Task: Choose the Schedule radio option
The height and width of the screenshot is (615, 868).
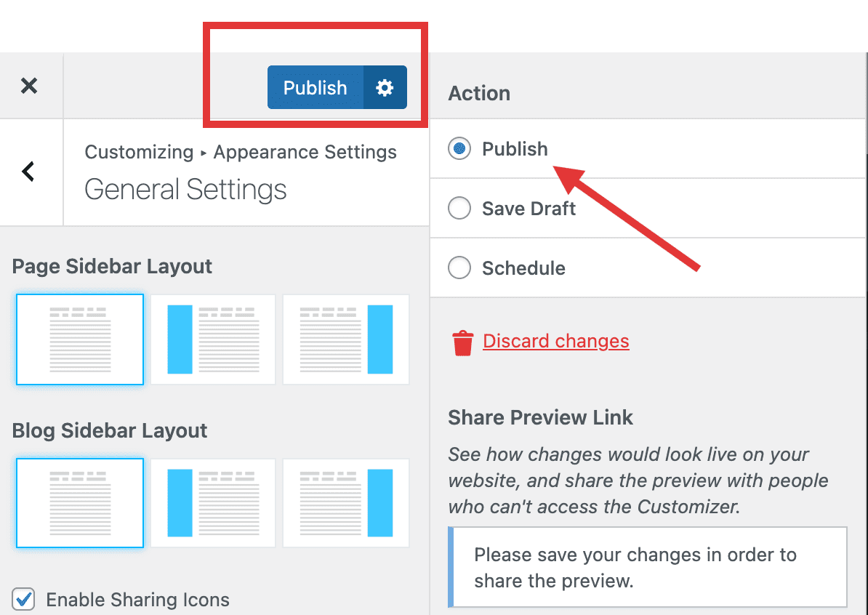Action: click(459, 268)
